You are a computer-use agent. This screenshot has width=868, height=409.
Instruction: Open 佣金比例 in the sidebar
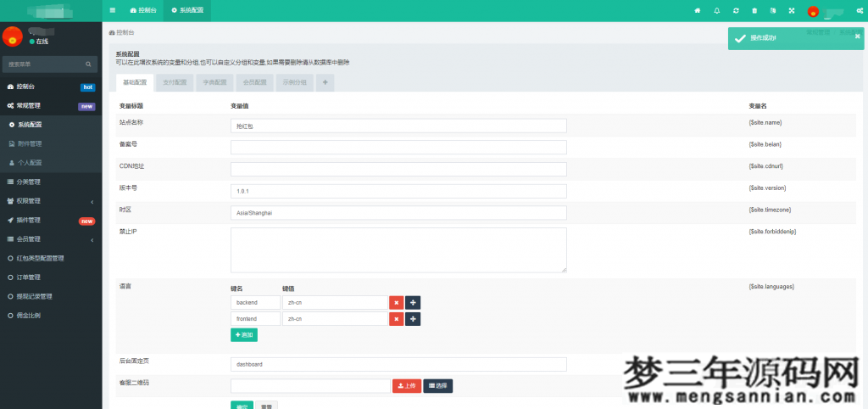pos(51,316)
